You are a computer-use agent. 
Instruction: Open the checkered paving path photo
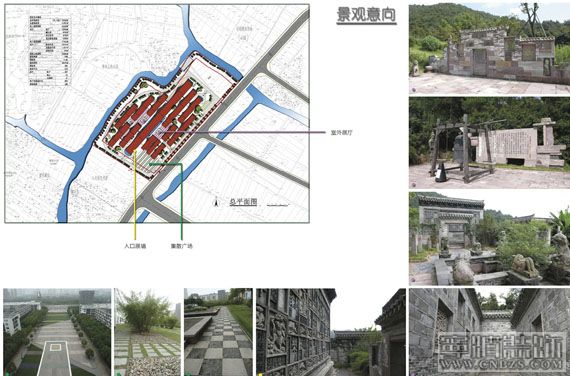tap(218, 332)
